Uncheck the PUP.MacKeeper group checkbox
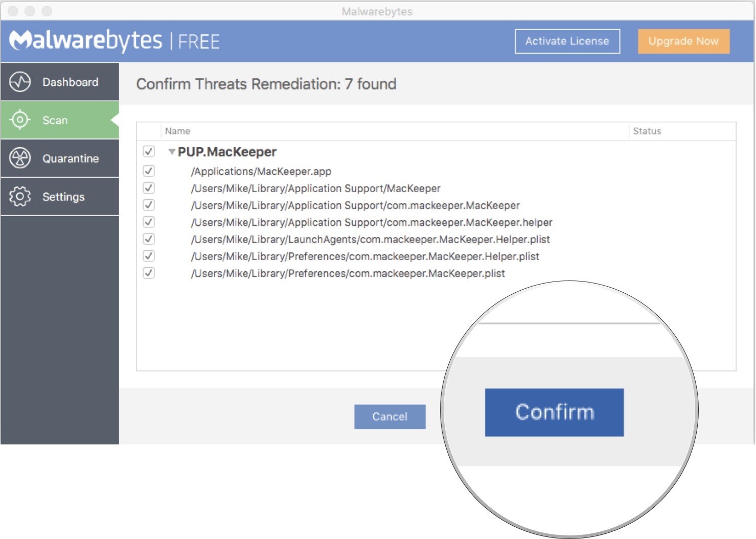The width and height of the screenshot is (756, 539). click(149, 151)
